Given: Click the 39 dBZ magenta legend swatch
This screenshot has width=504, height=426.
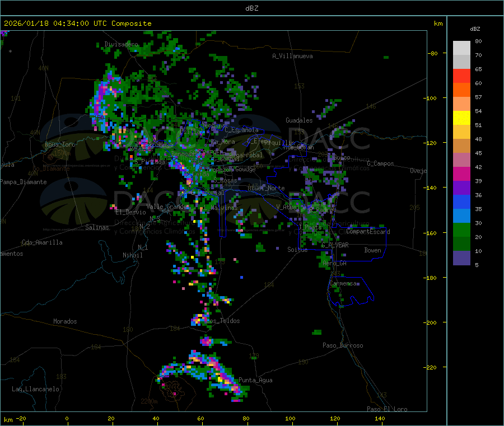Looking at the screenshot, I should (461, 174).
